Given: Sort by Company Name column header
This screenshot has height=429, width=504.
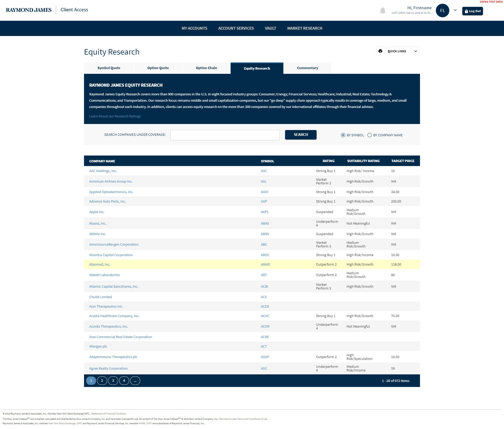Looking at the screenshot, I should pyautogui.click(x=102, y=161).
